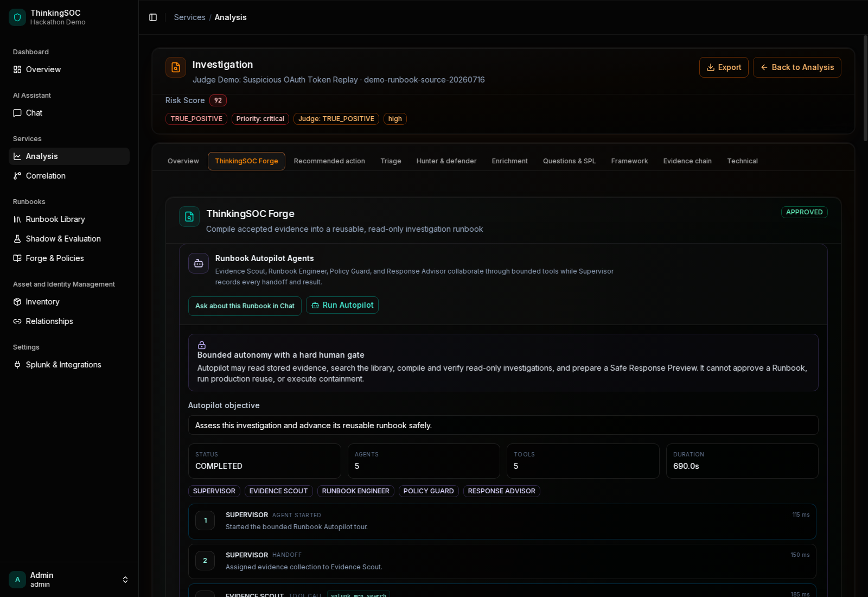The width and height of the screenshot is (868, 597).
Task: Open Splunk & Integrations settings
Action: [x=69, y=365]
